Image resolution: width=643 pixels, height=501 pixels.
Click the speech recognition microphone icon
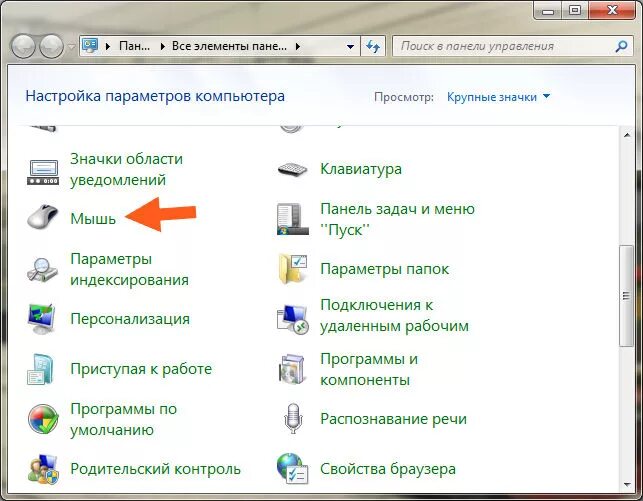click(x=293, y=418)
